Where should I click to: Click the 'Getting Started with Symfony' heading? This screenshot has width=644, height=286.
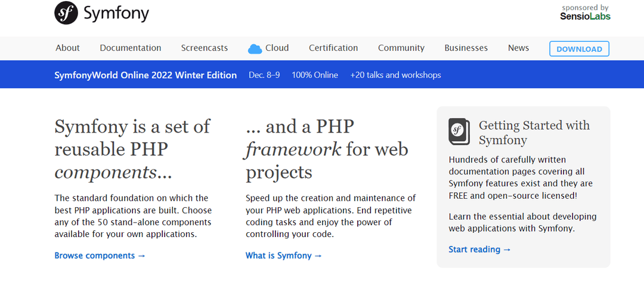coord(534,133)
